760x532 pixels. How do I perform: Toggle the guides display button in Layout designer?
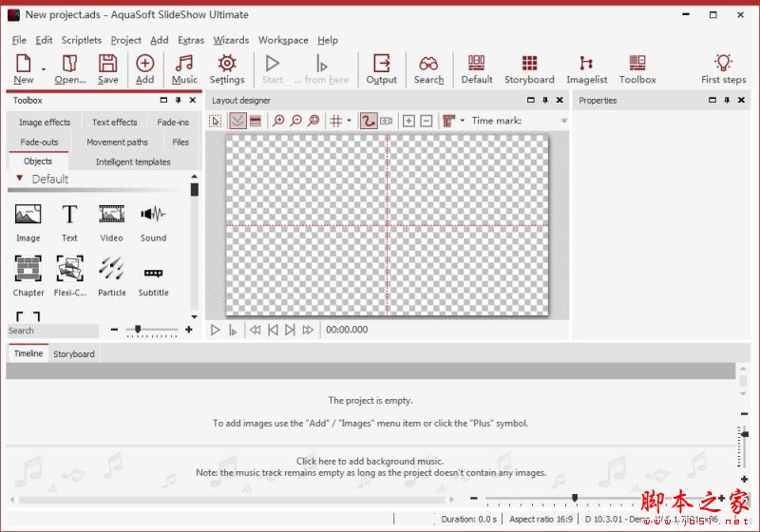[237, 121]
